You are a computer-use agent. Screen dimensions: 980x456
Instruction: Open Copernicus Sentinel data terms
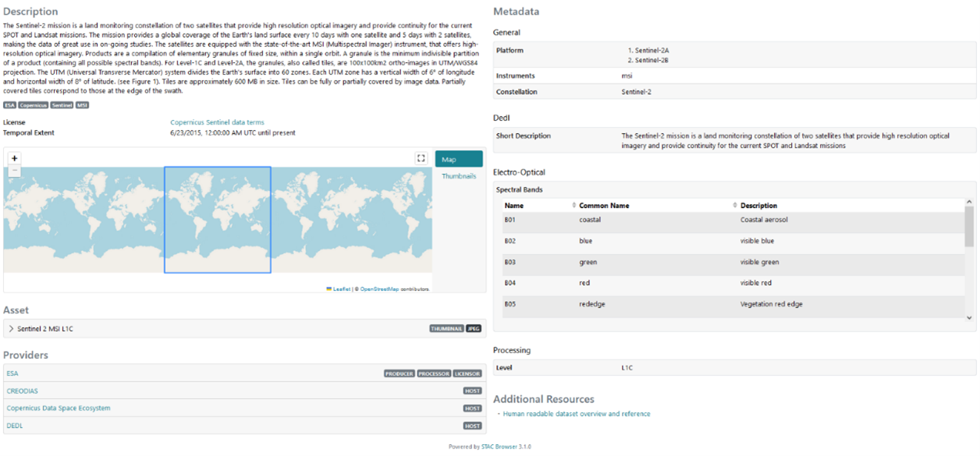[218, 122]
